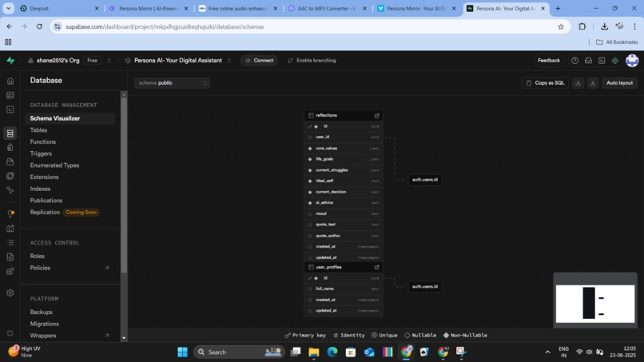Open File Explorer from taskbar

coord(314,352)
